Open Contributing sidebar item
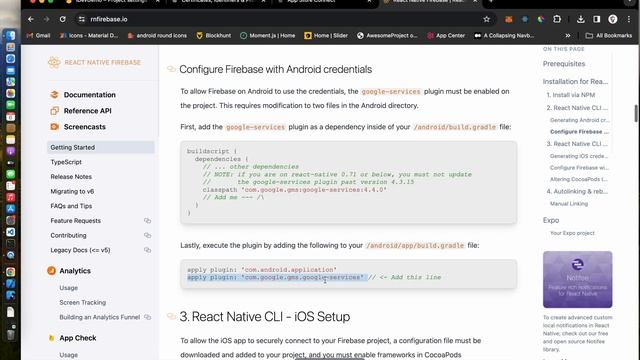Image resolution: width=640 pixels, height=360 pixels. 69,236
